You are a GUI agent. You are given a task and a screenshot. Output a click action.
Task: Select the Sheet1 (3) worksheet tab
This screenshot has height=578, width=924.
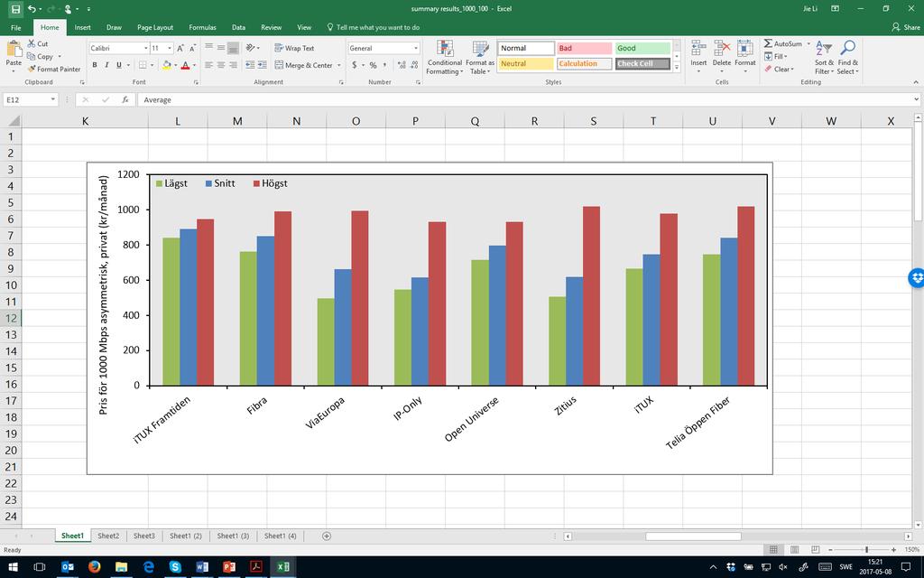pyautogui.click(x=233, y=536)
